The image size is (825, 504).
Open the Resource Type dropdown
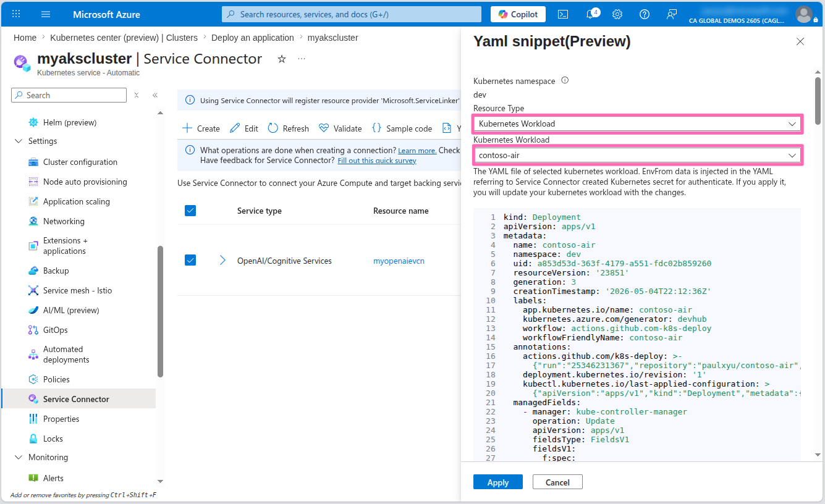tap(637, 124)
